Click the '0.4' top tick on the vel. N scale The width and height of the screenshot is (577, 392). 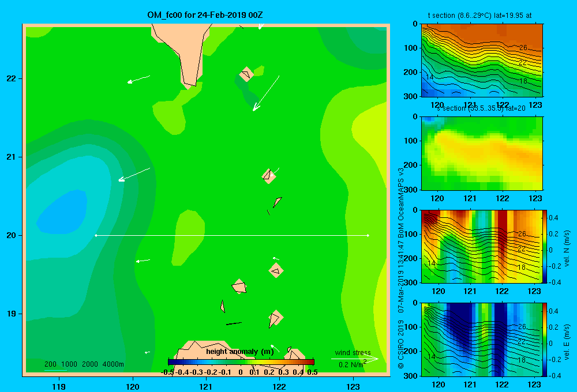coord(553,218)
